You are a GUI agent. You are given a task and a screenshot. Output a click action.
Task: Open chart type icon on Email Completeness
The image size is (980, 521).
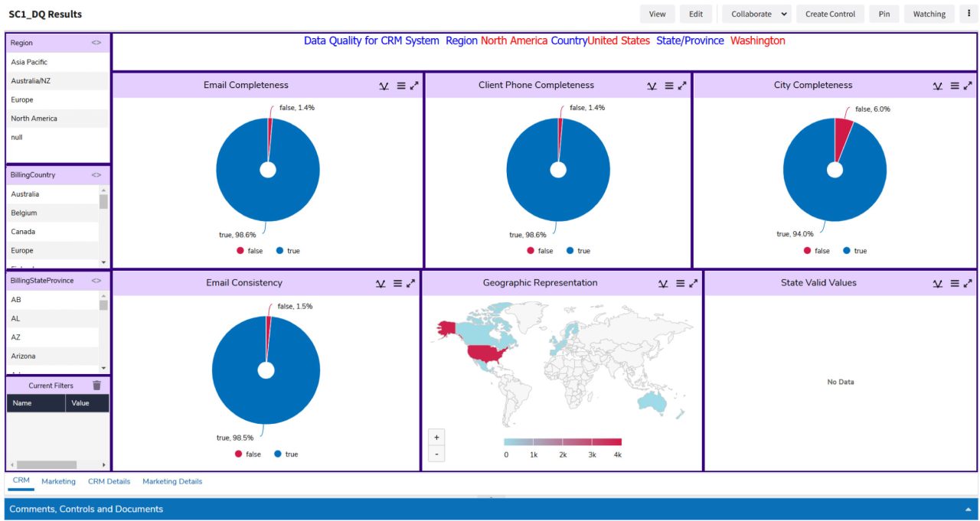pyautogui.click(x=384, y=86)
